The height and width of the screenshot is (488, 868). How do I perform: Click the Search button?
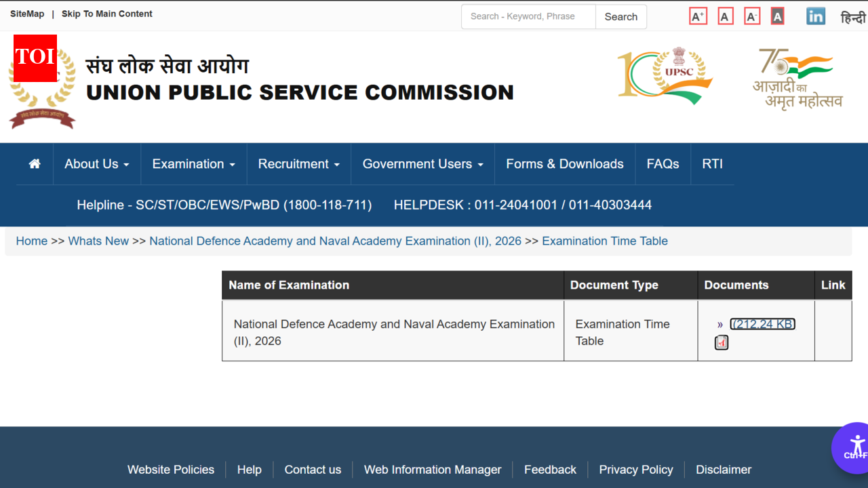[621, 17]
